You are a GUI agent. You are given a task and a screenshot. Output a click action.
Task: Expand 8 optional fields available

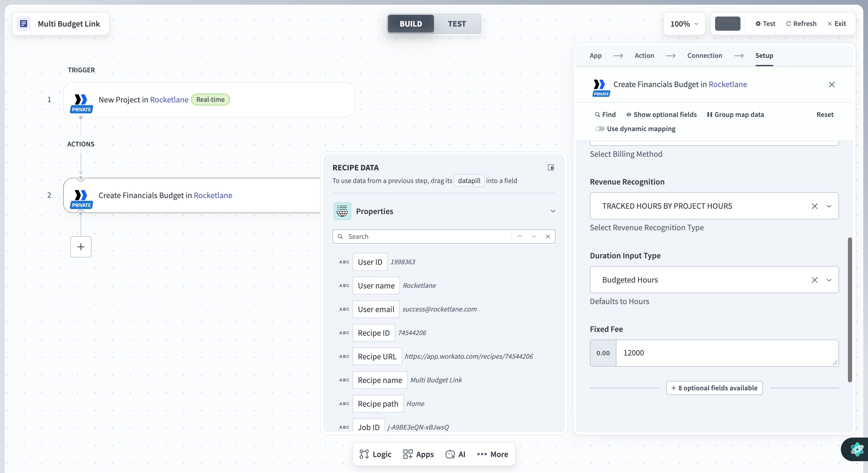[x=714, y=388]
